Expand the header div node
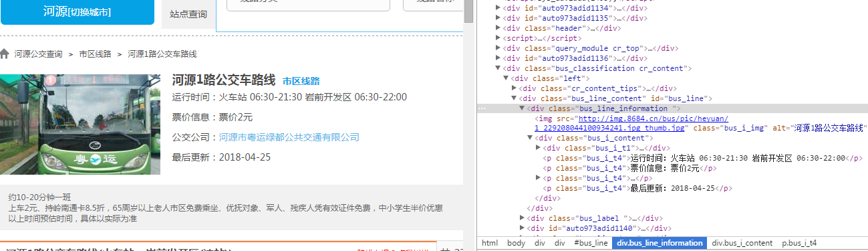The image size is (868, 251). click(x=498, y=28)
